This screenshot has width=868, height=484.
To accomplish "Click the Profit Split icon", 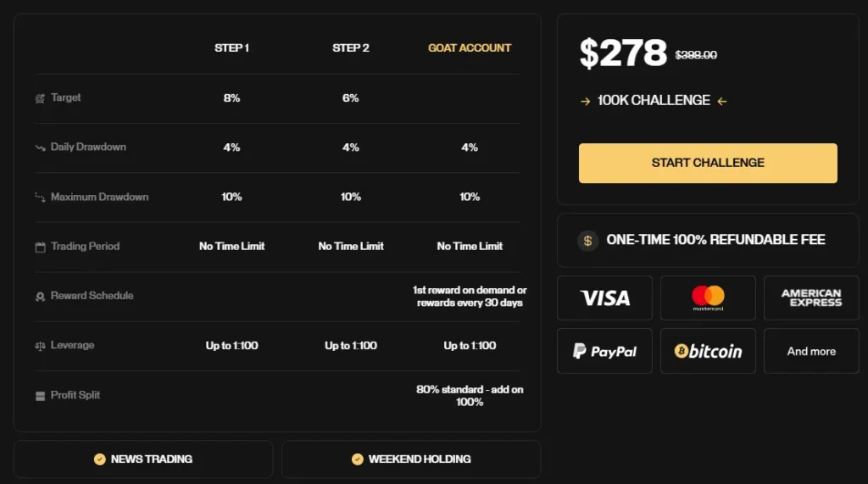I will point(40,396).
